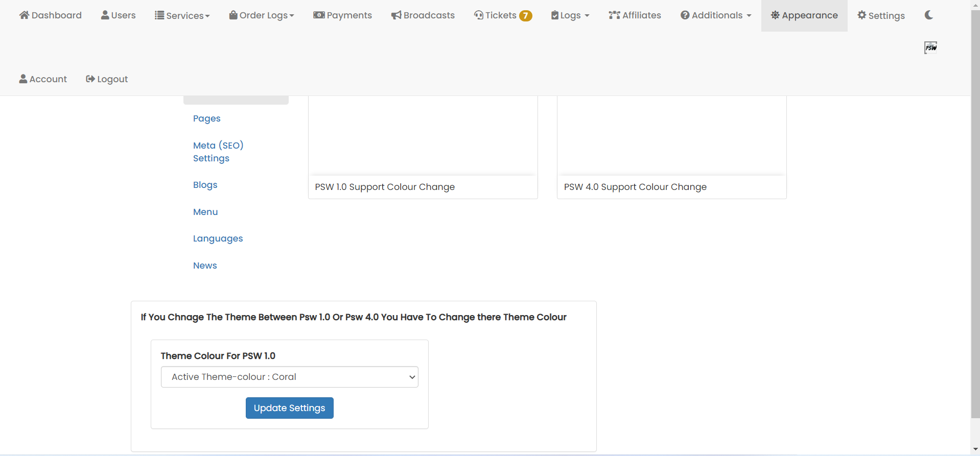Click the page vertical scrollbar thumb
The height and width of the screenshot is (456, 980).
click(975, 214)
